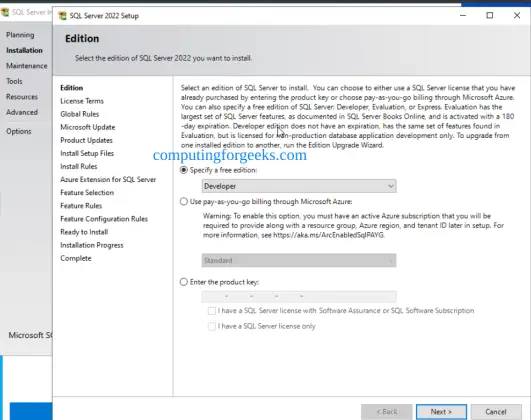Maximize the SQL Server 2022 Setup window
The width and height of the screenshot is (531, 420).
click(490, 15)
